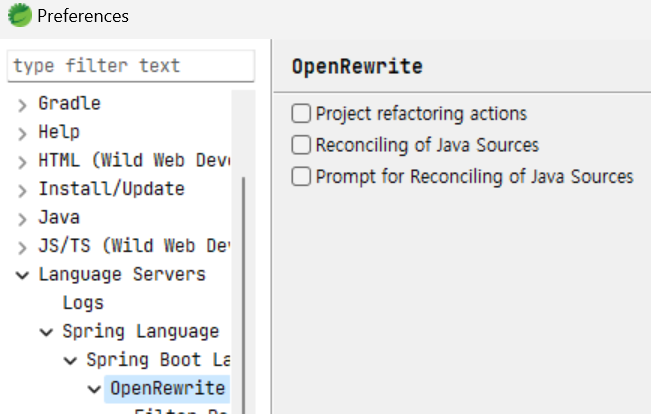Expand the HTML (Wild Web Developer) node
Image resolution: width=651 pixels, height=414 pixels.
coord(22,162)
